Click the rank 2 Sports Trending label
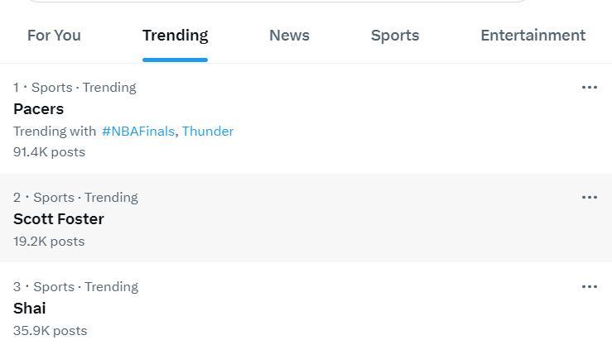612x364 pixels. point(75,197)
